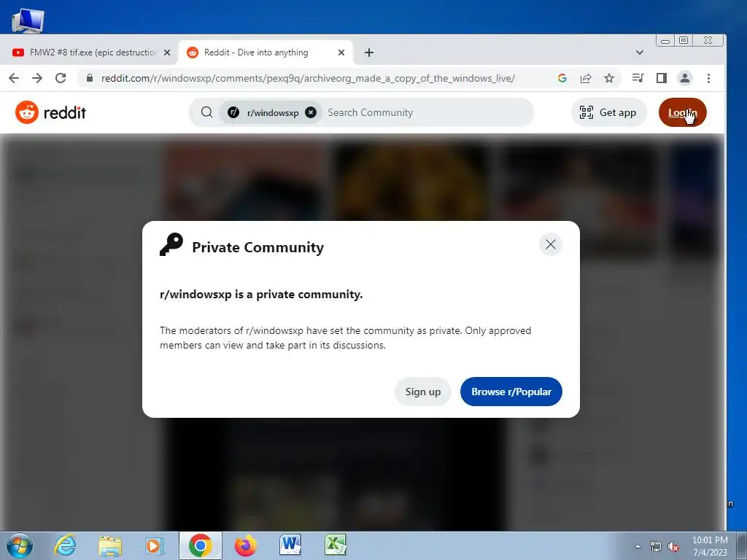Close the Private Community dialog
Viewport: 747px width, 560px height.
[550, 244]
